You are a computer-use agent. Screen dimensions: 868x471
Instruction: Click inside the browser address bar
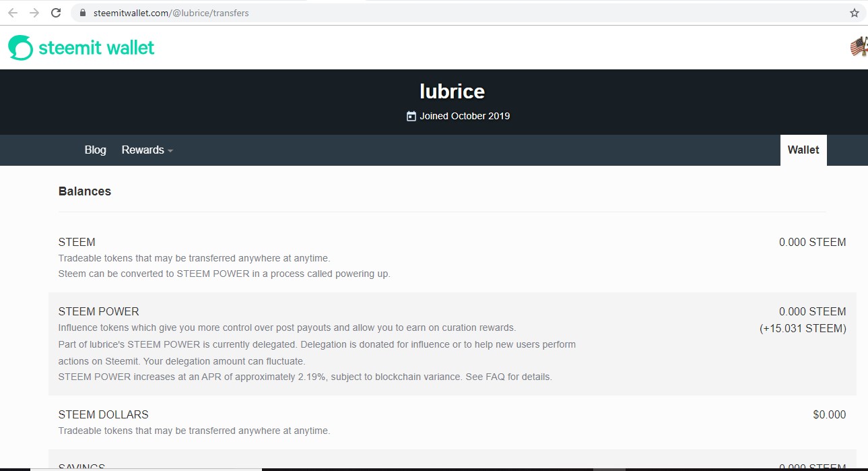[269, 12]
